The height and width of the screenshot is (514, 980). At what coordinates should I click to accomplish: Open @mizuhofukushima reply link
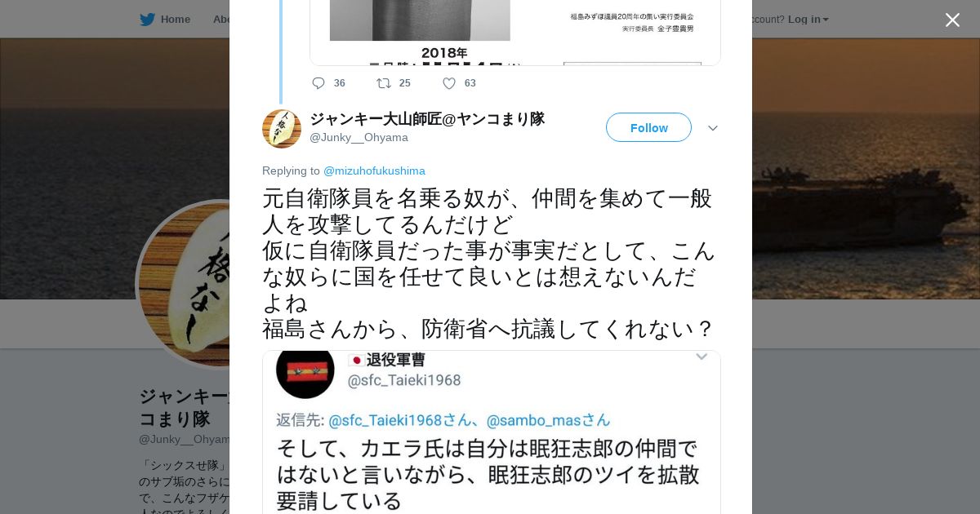point(374,171)
